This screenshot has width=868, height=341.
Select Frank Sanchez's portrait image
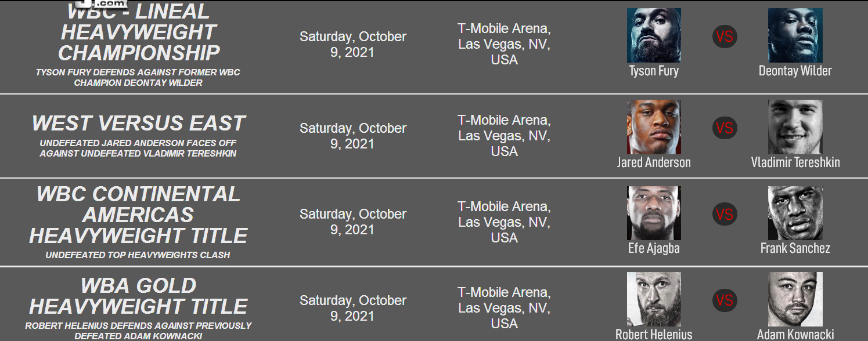(795, 213)
